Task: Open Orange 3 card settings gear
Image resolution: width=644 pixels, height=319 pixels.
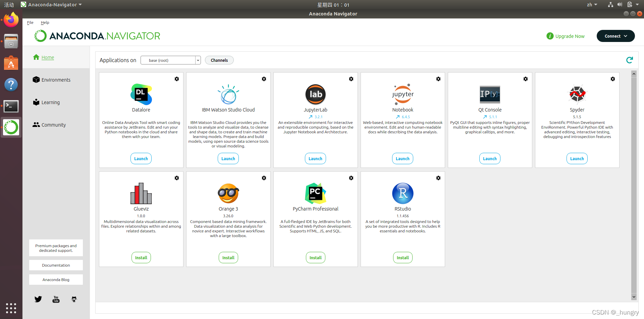Action: [x=264, y=178]
